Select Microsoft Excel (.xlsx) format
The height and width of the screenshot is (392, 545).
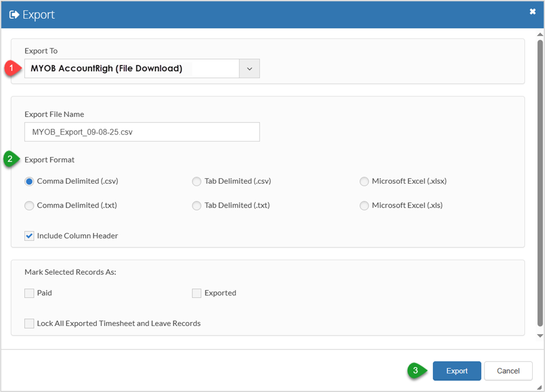pos(364,181)
